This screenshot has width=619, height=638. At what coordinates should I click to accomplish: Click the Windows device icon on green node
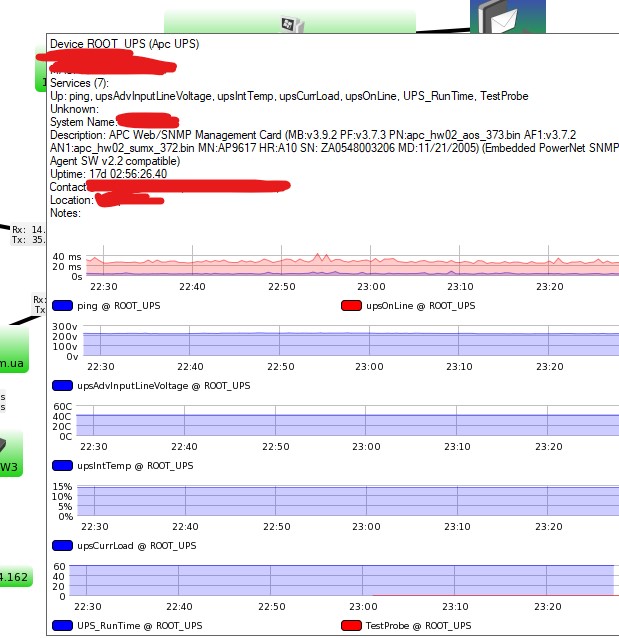coord(293,25)
